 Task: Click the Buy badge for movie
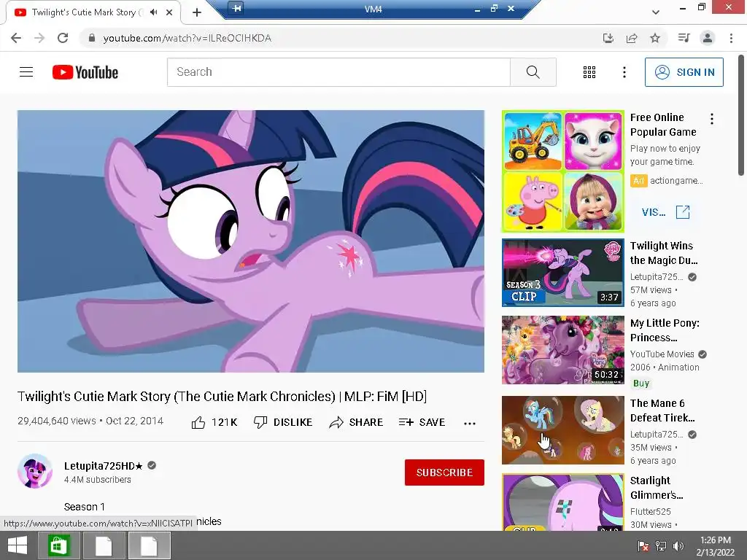pos(641,384)
